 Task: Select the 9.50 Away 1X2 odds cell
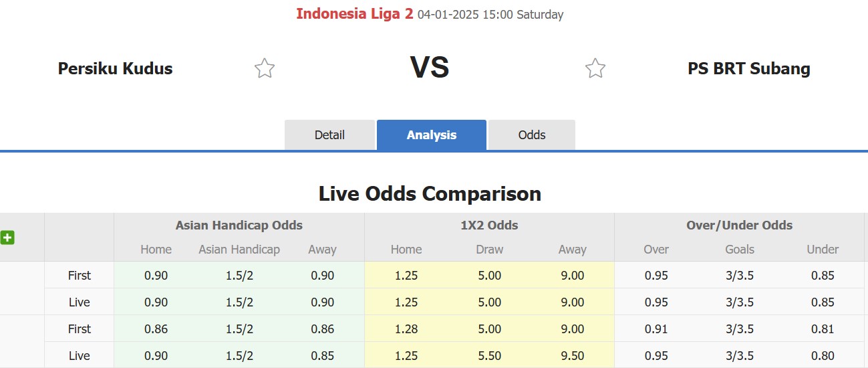tap(573, 356)
